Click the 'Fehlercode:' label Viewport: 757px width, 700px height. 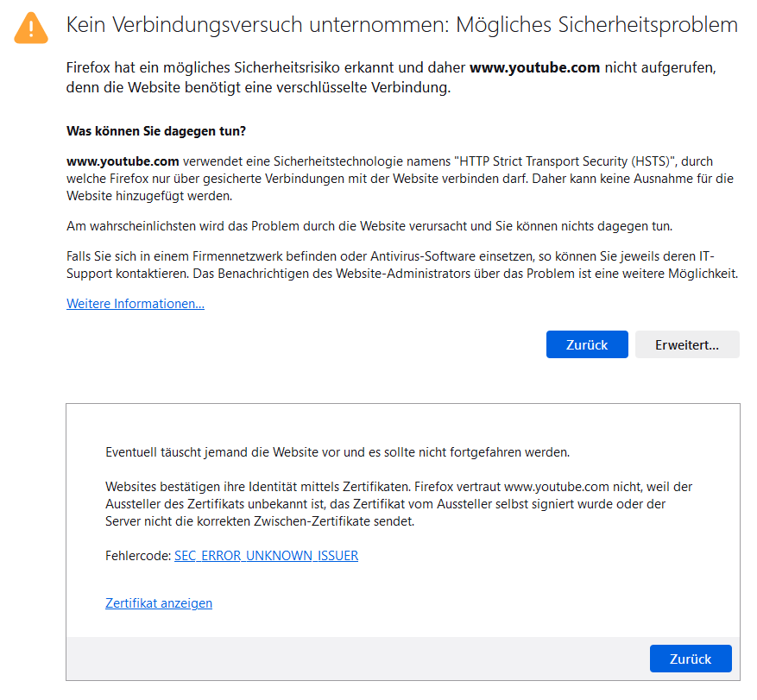(138, 556)
